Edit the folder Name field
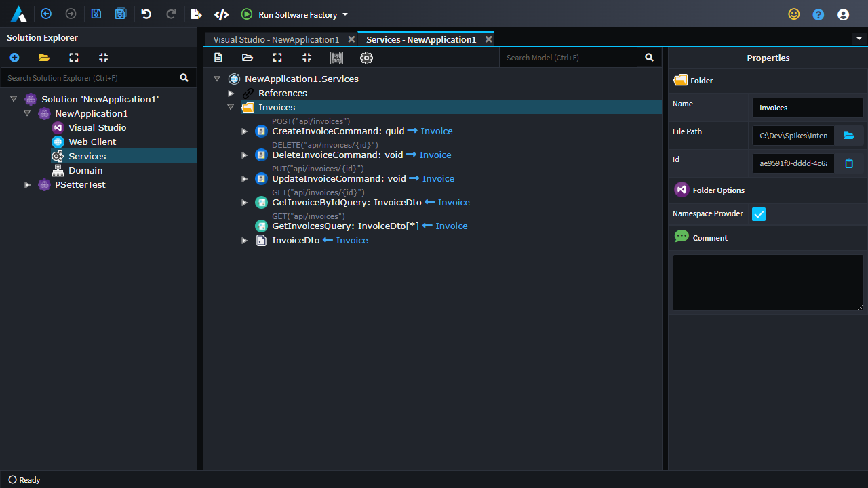This screenshot has height=488, width=868. click(x=808, y=108)
